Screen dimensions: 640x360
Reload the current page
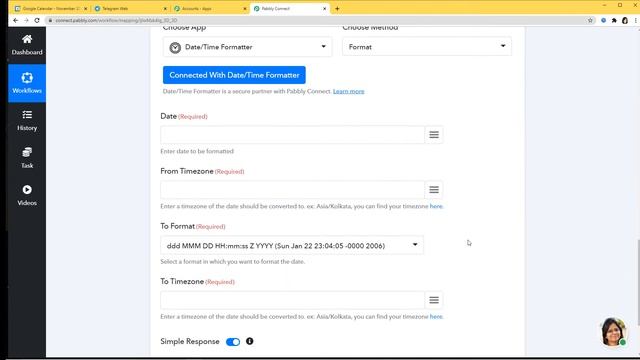(x=37, y=20)
